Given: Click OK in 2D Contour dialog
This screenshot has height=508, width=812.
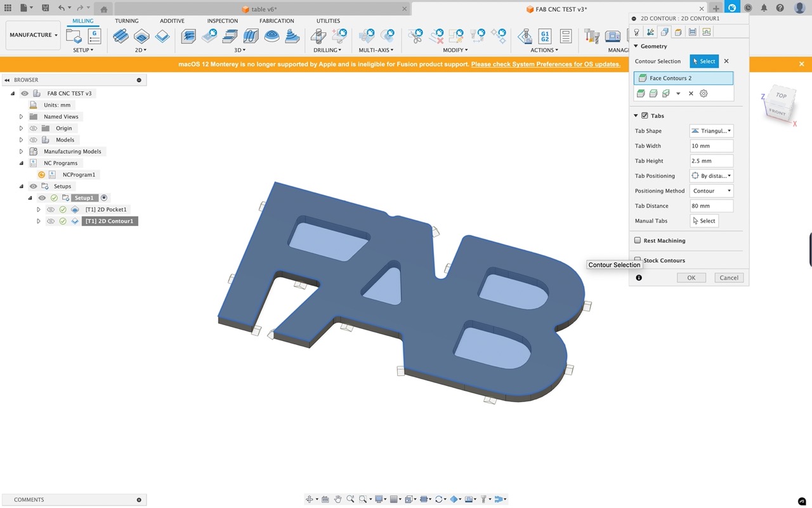Looking at the screenshot, I should [691, 277].
